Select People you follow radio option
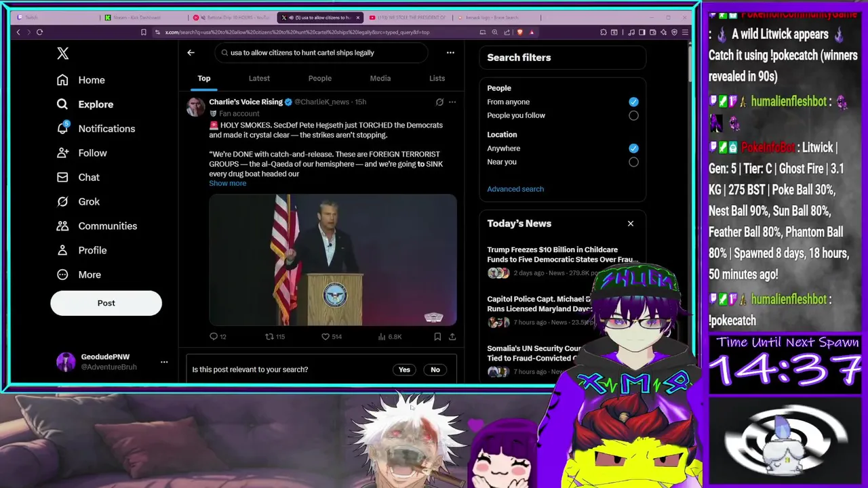Image resolution: width=868 pixels, height=488 pixels. (633, 115)
